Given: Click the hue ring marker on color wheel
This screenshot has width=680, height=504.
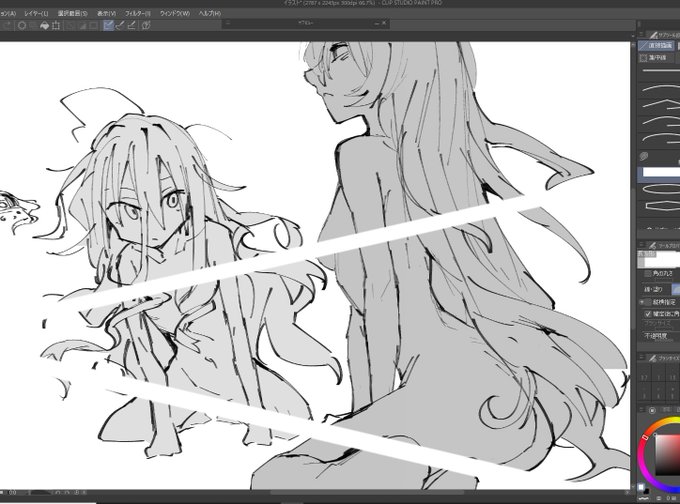Looking at the screenshot, I should (x=645, y=437).
